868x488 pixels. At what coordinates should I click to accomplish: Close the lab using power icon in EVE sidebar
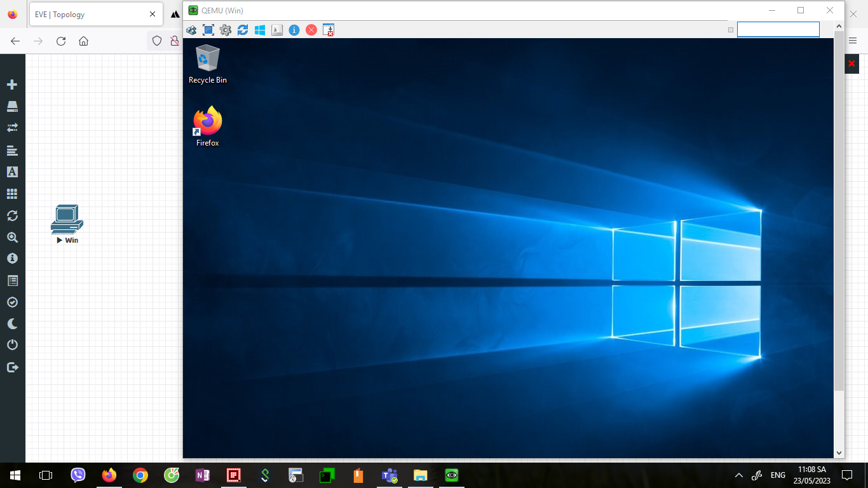[x=12, y=345]
